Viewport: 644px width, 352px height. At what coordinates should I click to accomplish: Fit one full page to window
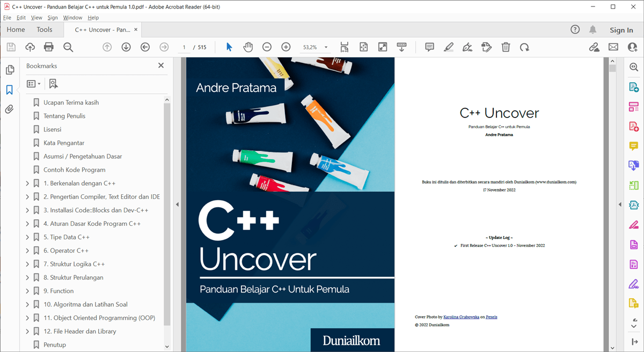pyautogui.click(x=363, y=47)
